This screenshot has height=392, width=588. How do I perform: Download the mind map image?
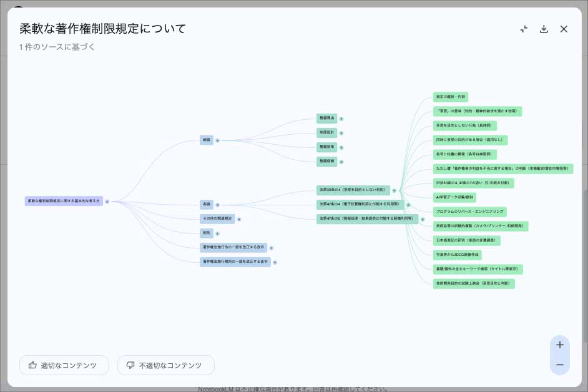click(x=544, y=29)
